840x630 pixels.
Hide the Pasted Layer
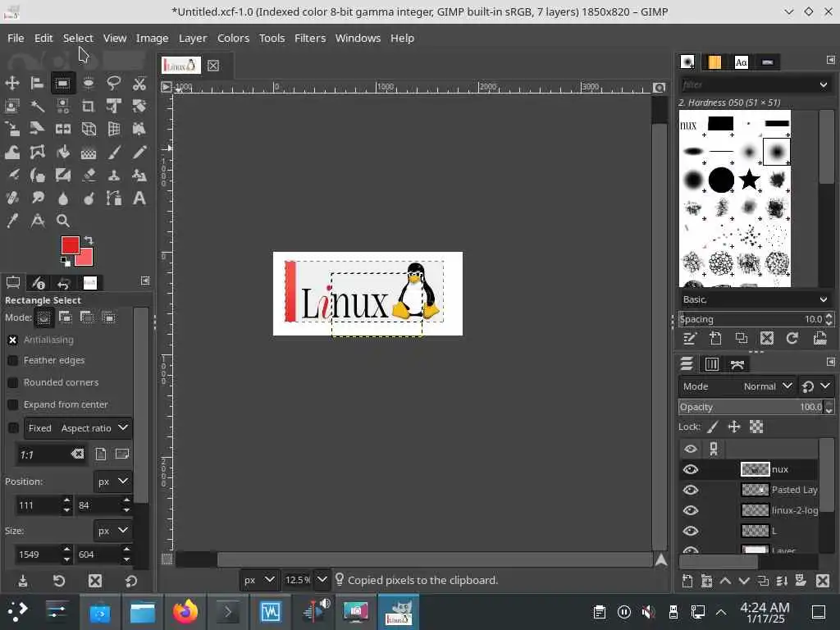[691, 490]
